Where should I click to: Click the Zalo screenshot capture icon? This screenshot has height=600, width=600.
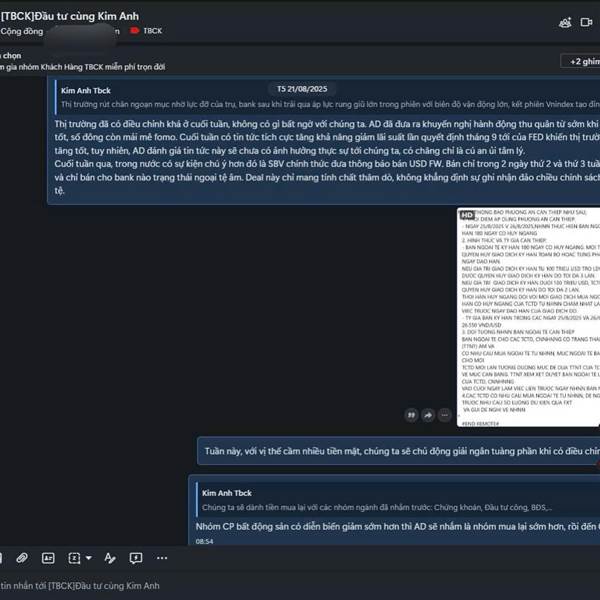click(x=74, y=558)
